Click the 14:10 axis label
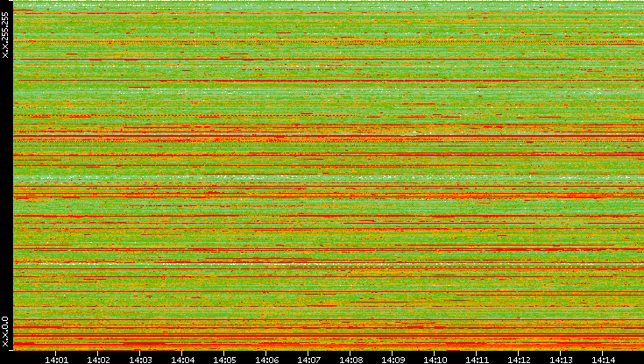The image size is (644, 364). tap(435, 360)
